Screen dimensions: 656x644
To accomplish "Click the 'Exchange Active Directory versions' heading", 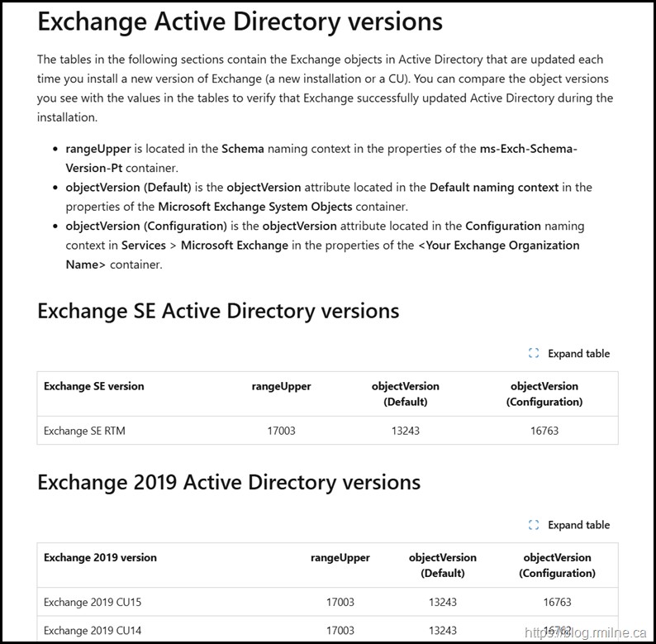I will (x=240, y=21).
